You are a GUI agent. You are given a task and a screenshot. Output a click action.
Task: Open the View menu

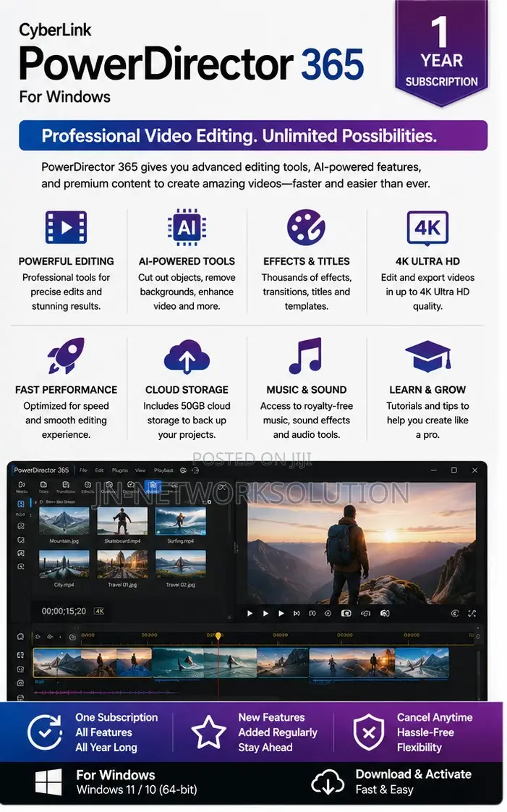140,470
